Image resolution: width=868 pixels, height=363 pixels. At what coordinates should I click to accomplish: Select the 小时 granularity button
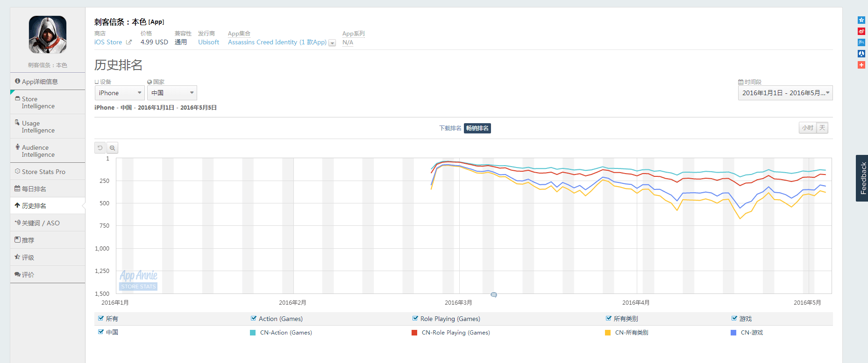807,128
